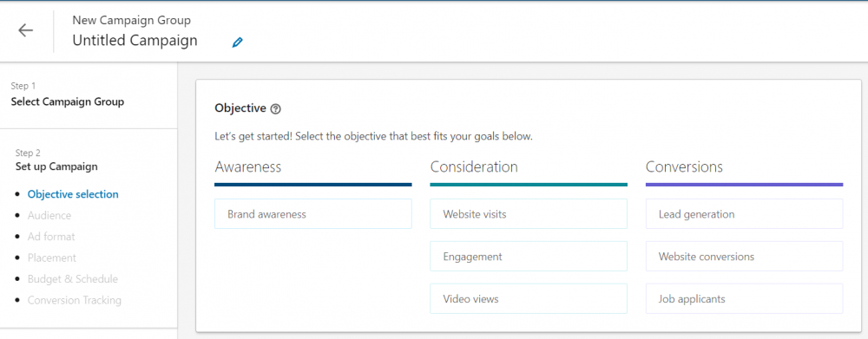Select the Engagement objective
The height and width of the screenshot is (339, 868).
point(529,257)
